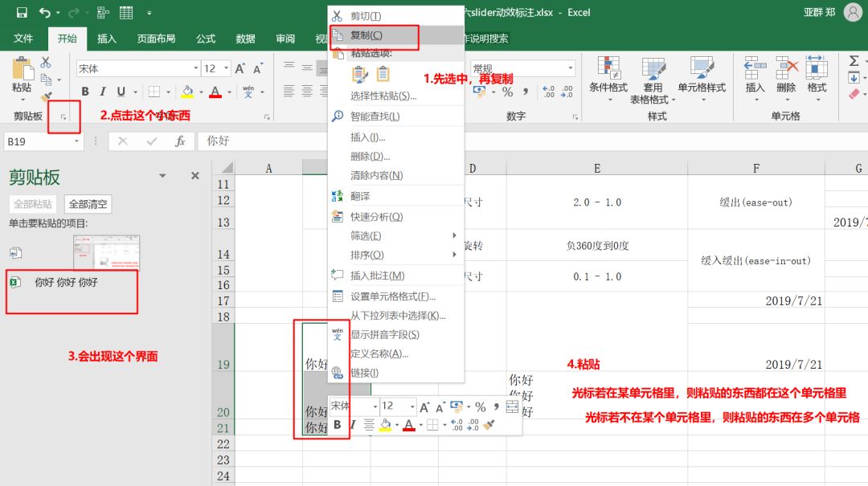This screenshot has width=868, height=486.
Task: Open 套用表格格式 table format gallery
Action: pyautogui.click(x=653, y=80)
